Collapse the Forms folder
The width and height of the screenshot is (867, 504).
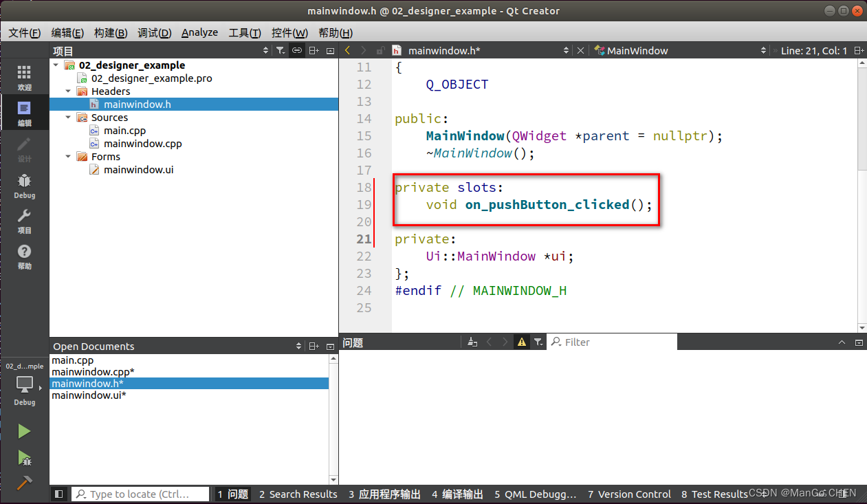[x=68, y=156]
